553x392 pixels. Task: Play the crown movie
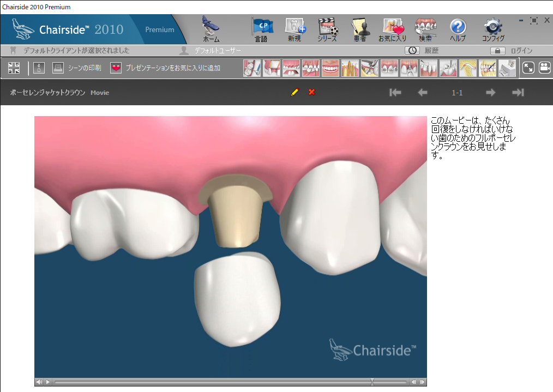coord(48,382)
